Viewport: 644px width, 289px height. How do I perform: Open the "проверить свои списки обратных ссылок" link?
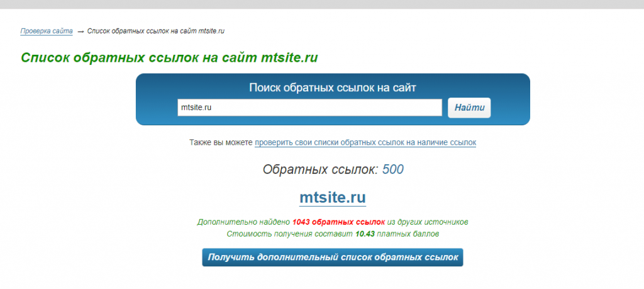tap(365, 143)
